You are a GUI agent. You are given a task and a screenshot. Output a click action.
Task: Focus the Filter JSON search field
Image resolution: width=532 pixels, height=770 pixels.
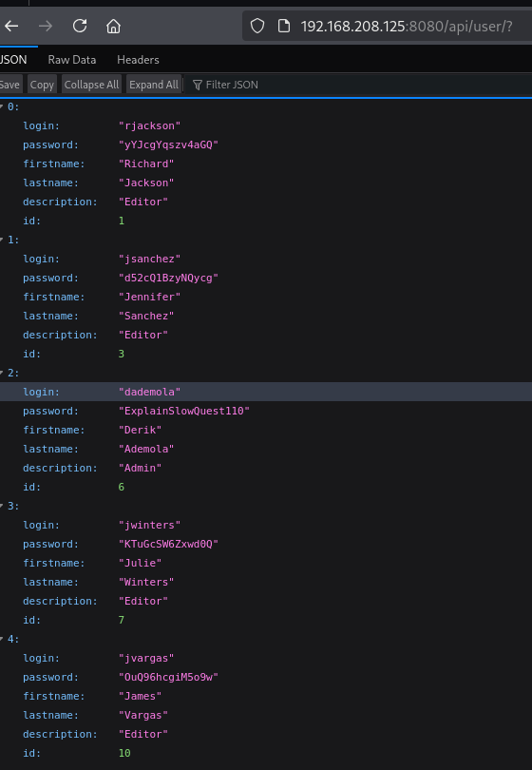coord(360,85)
